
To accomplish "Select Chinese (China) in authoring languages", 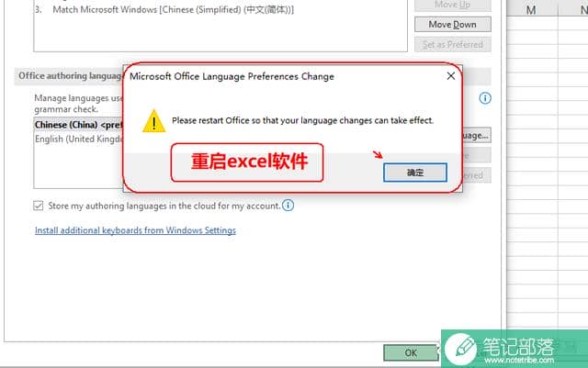I will pos(78,125).
